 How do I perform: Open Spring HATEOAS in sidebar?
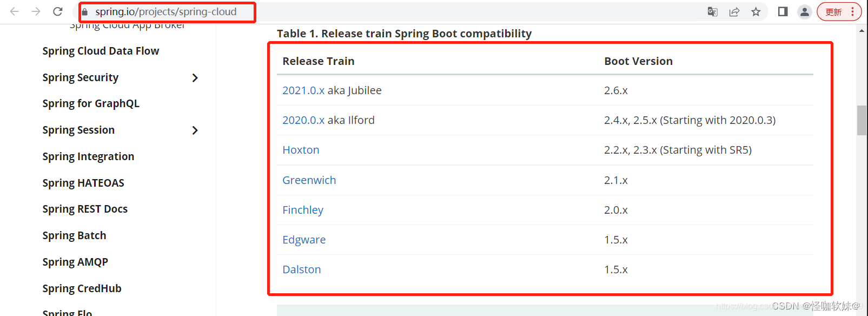click(x=83, y=183)
